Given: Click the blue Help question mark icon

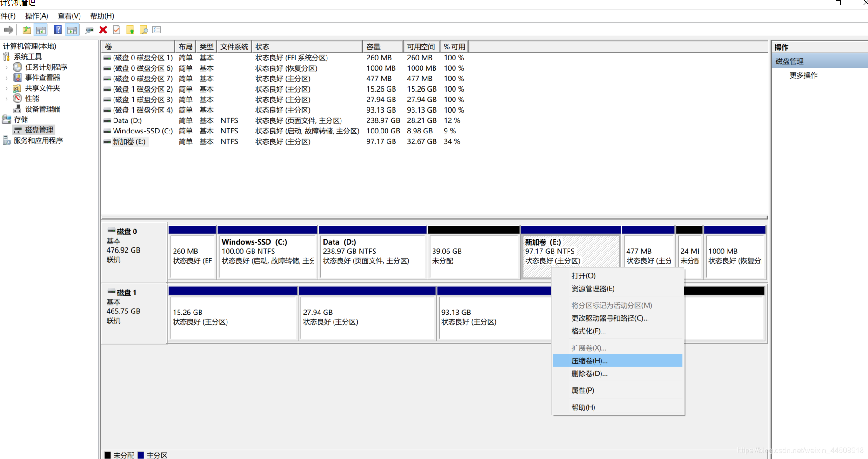Looking at the screenshot, I should tap(58, 30).
